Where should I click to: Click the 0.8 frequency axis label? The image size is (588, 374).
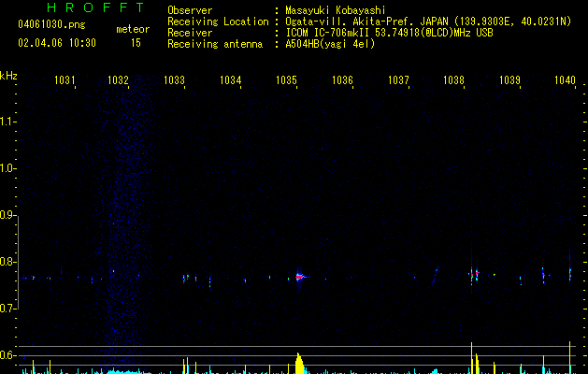7,262
